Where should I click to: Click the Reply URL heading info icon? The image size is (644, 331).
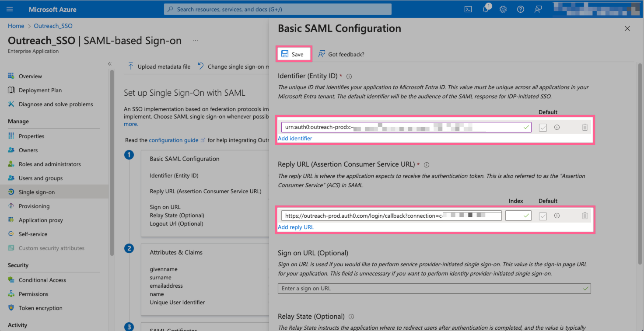pyautogui.click(x=427, y=165)
